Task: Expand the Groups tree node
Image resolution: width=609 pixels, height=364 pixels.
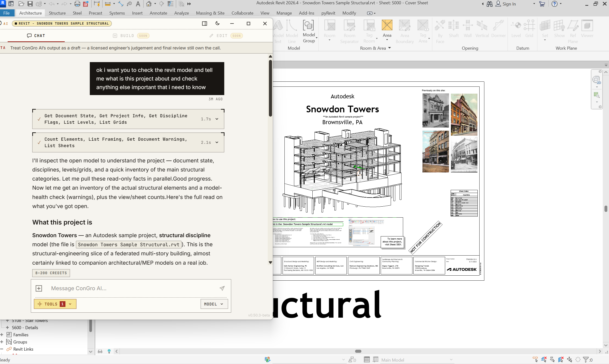Action: click(x=2, y=342)
